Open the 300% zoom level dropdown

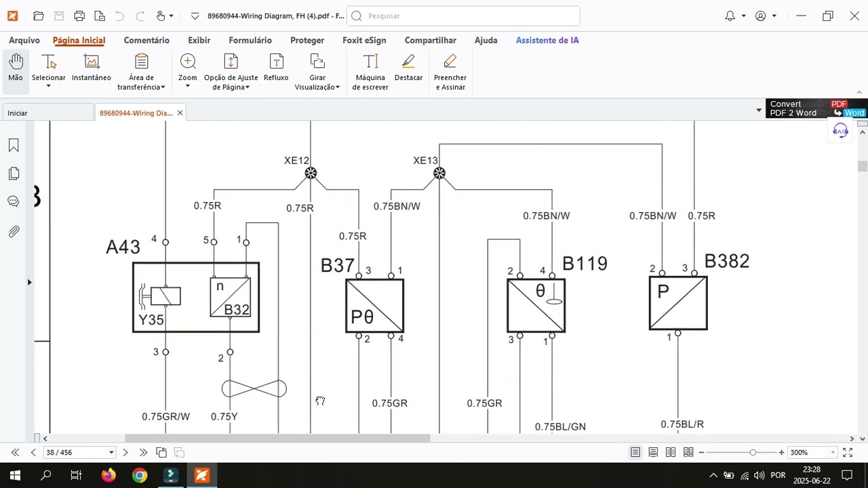click(833, 452)
